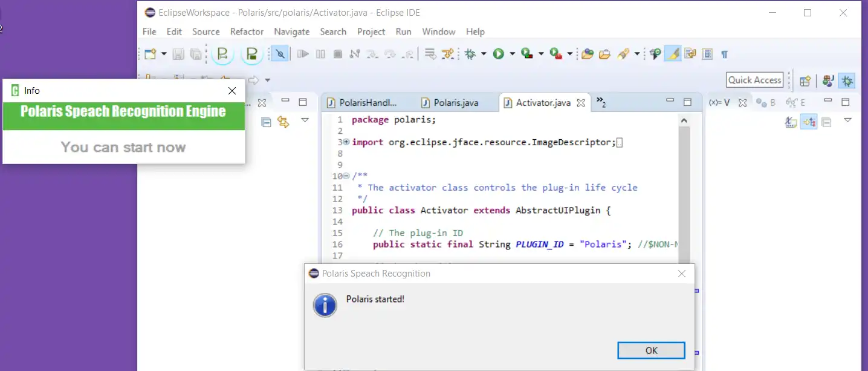Open the Run launch dropdown arrow
Screen dimensions: 868x371
(x=512, y=54)
